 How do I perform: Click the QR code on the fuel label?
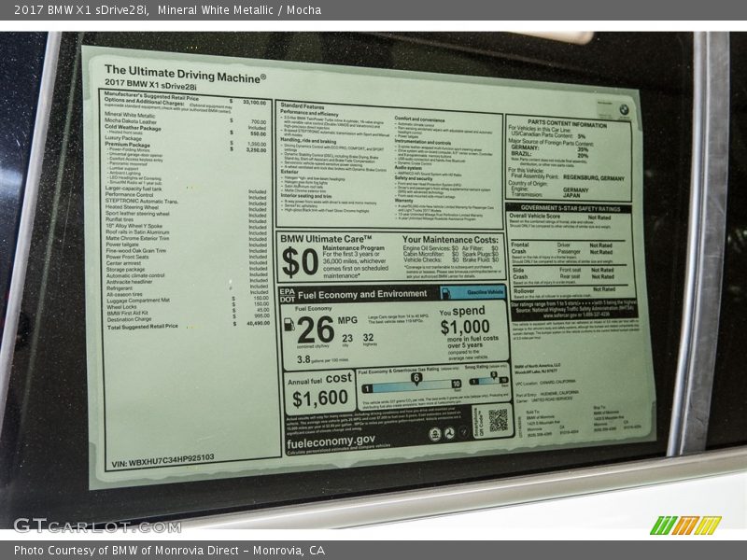tap(498, 420)
